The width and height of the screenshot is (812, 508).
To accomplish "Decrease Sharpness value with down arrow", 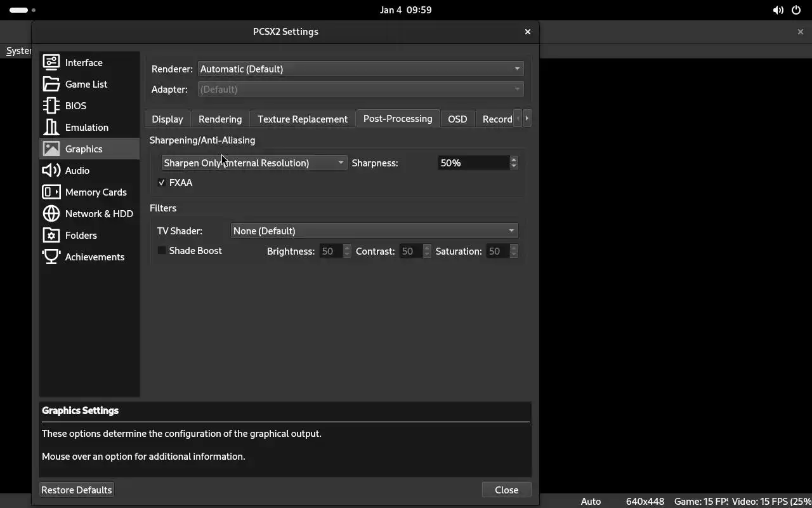I will coord(514,166).
